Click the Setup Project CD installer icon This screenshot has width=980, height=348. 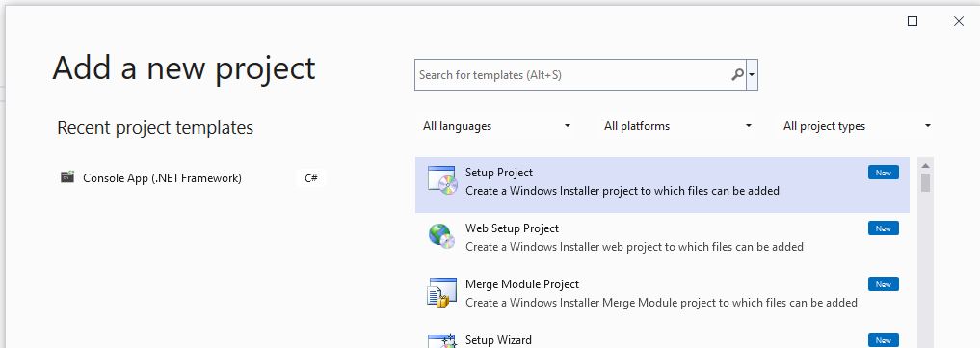click(442, 180)
